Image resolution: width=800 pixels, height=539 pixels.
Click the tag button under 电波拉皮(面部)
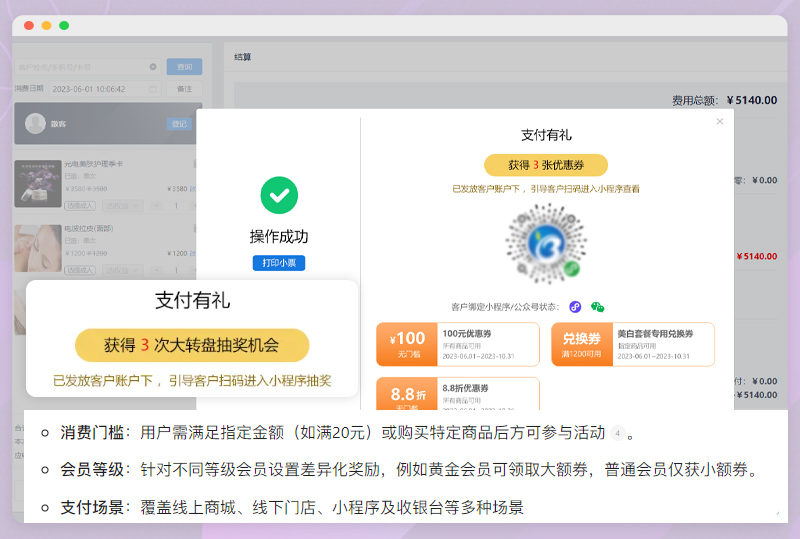point(80,270)
